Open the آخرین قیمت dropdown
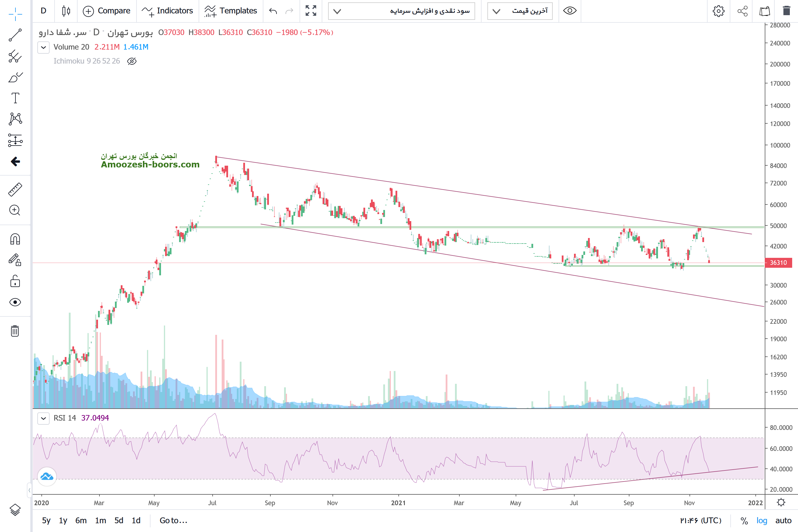 click(x=520, y=11)
